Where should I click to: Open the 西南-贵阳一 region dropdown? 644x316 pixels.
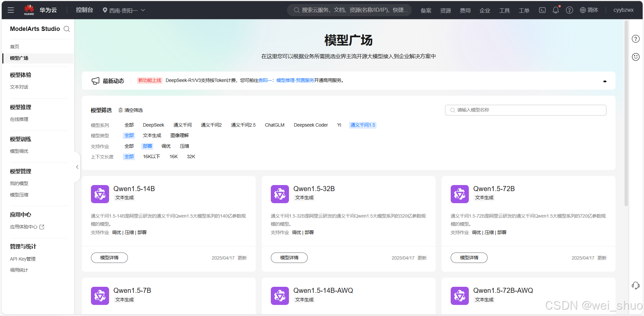124,10
